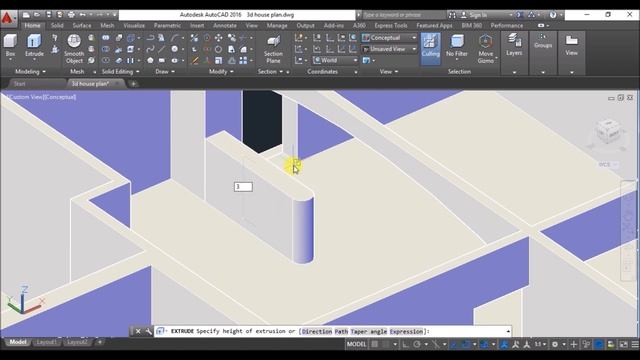Switch to the Model layout tab

(x=18, y=342)
